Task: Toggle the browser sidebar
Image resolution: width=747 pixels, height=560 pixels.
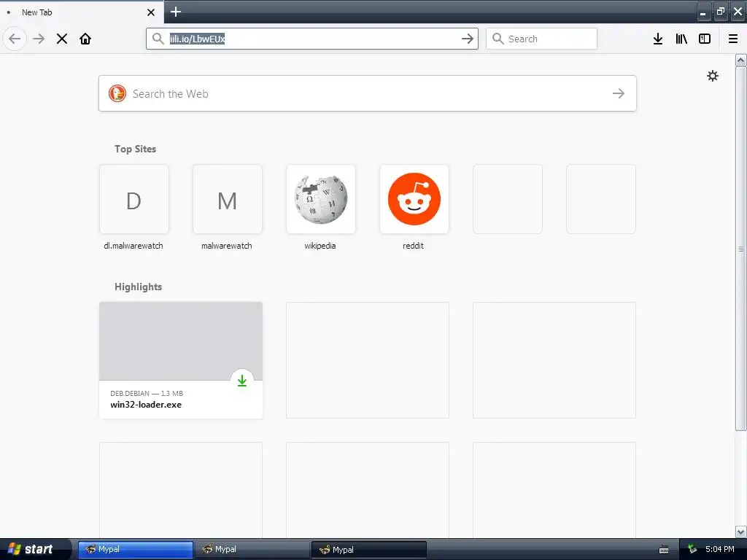Action: 705,39
